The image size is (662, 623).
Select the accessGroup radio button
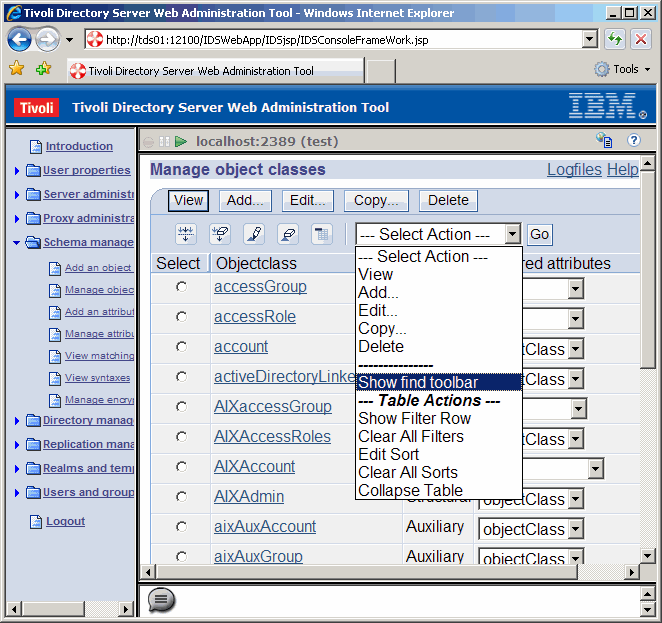[x=181, y=287]
